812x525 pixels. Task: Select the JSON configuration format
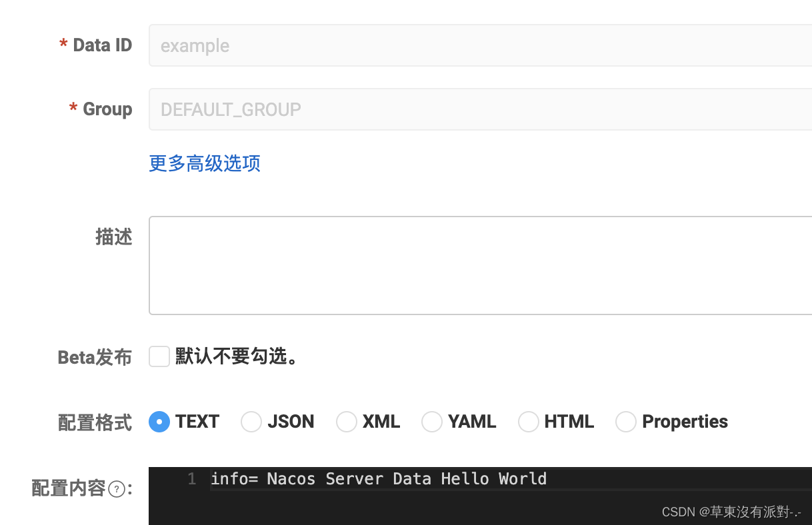(251, 422)
